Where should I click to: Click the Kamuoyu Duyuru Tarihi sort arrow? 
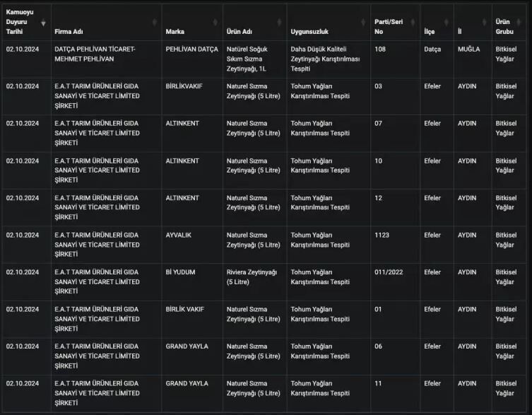pyautogui.click(x=44, y=23)
